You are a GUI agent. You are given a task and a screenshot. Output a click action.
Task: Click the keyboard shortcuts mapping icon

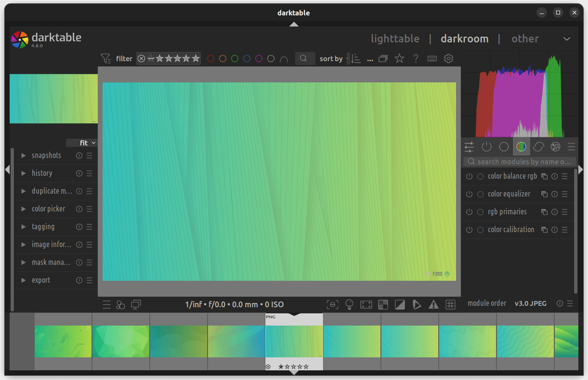click(432, 58)
